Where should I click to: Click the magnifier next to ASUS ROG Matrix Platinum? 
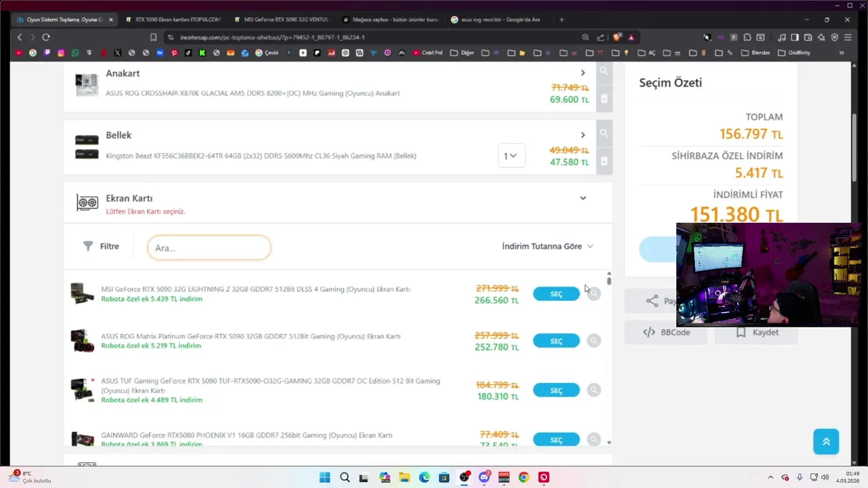tap(594, 341)
